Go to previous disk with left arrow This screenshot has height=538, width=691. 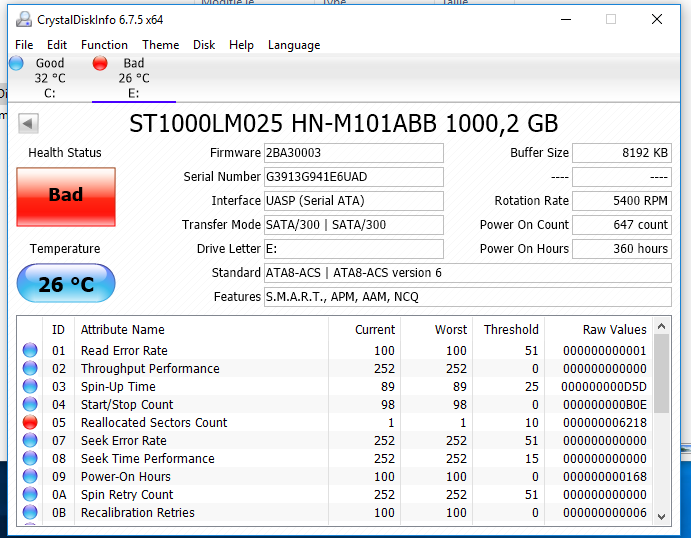pyautogui.click(x=28, y=123)
